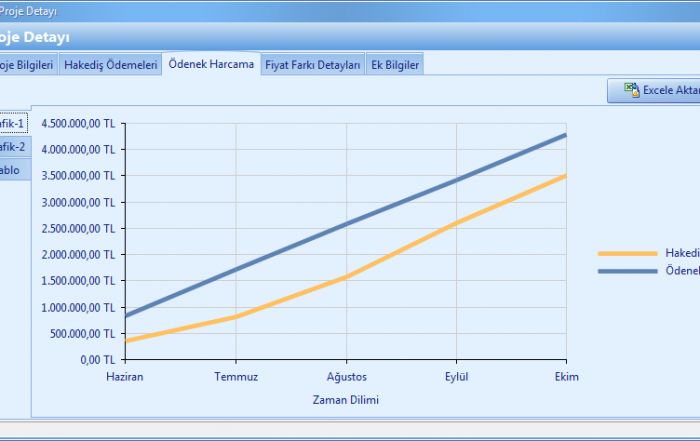Click the 4.500.000,00 TL y-axis label
Viewport: 700px width, 441px height.
pos(79,124)
